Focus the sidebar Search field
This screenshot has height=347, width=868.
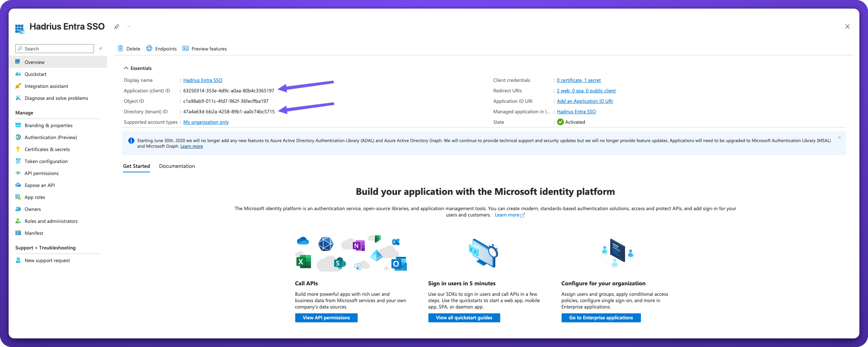pyautogui.click(x=55, y=49)
